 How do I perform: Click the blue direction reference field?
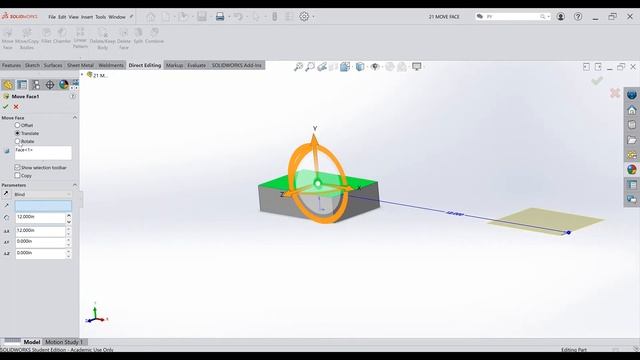(x=43, y=206)
